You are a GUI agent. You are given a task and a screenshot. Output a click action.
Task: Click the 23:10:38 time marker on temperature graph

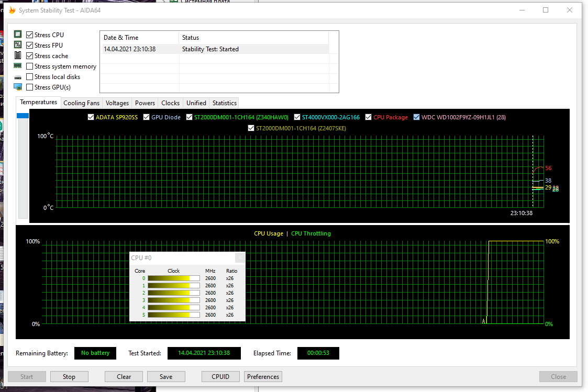[522, 213]
